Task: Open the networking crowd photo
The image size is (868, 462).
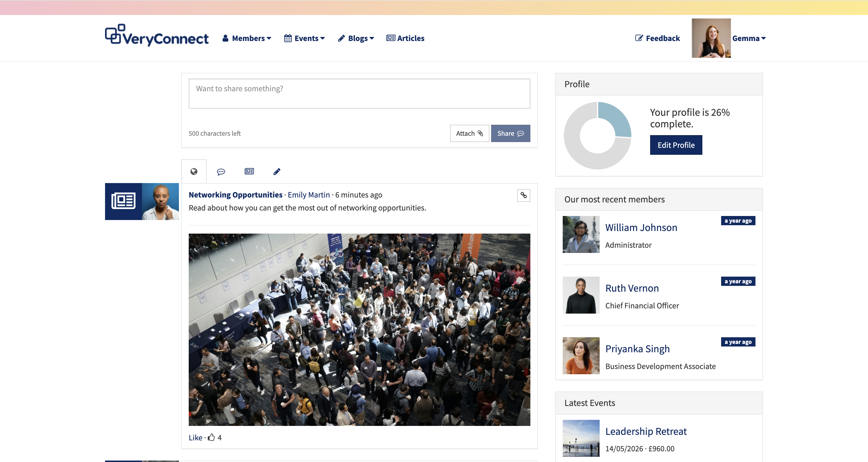Action: point(359,329)
